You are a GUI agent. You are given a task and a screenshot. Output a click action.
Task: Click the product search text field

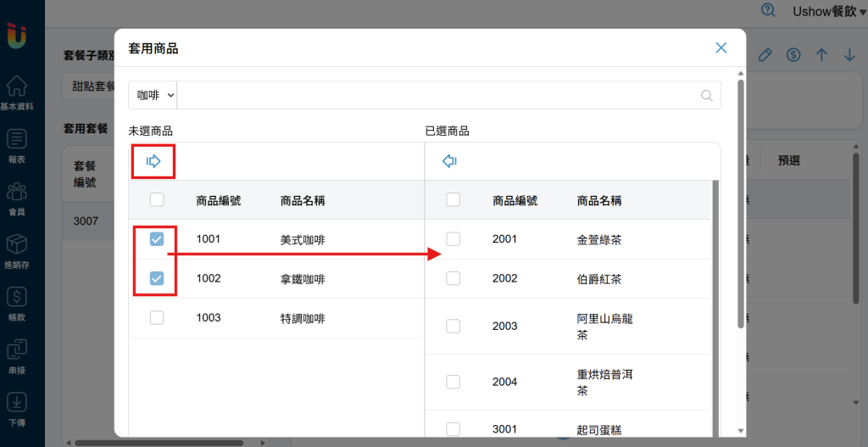(437, 95)
